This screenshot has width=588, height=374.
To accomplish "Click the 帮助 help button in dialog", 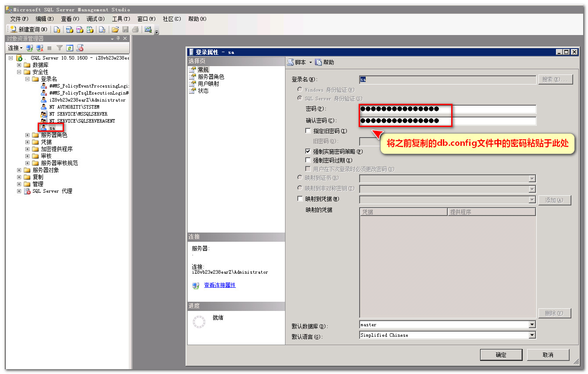I will click(324, 62).
